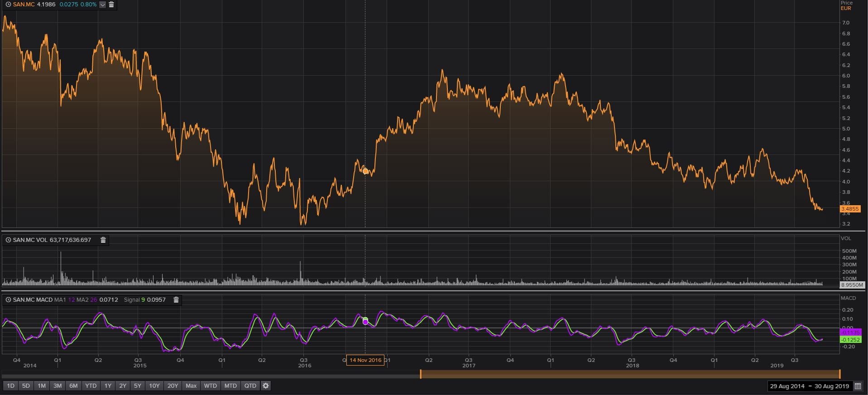Switch chart range to 1D
This screenshot has height=395, width=868.
pos(10,386)
